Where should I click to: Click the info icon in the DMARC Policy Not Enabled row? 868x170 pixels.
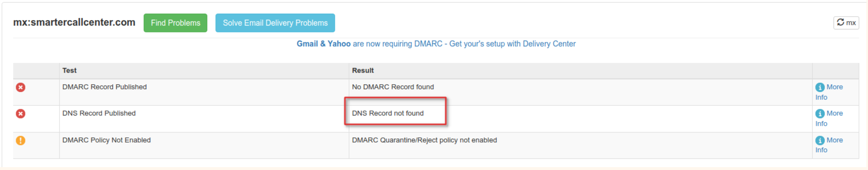[820, 140]
